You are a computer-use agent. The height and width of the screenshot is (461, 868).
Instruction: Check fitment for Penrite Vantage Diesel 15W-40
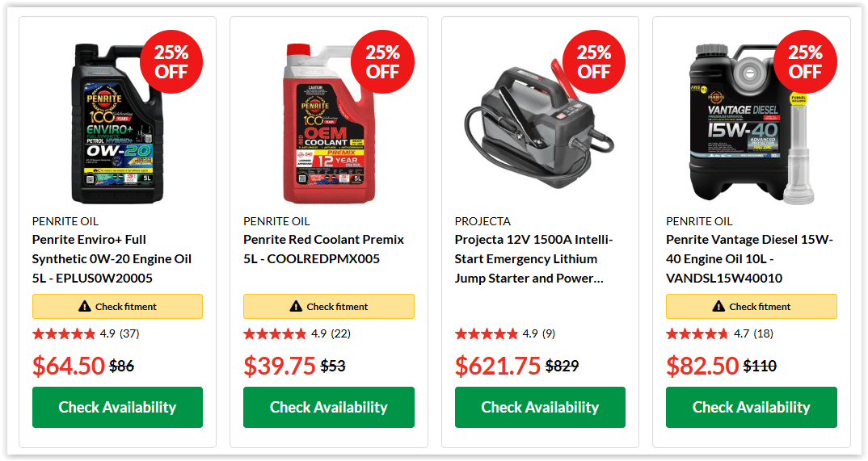coord(751,306)
